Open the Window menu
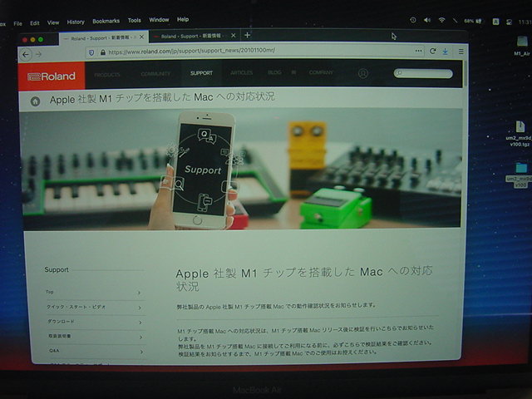Image resolution: width=532 pixels, height=399 pixels. [x=159, y=20]
